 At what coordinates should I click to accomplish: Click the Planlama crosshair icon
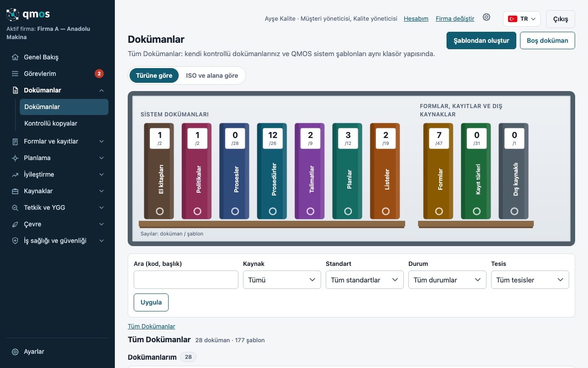click(x=15, y=158)
